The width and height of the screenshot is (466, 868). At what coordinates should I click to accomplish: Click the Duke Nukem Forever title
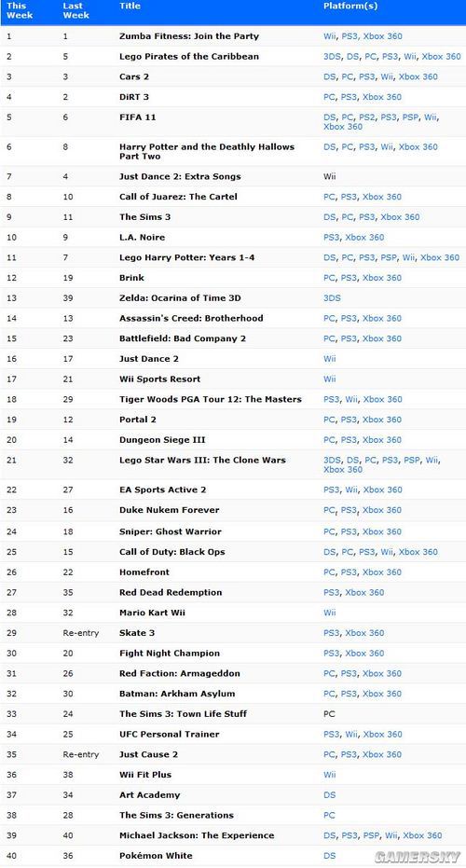(x=170, y=510)
